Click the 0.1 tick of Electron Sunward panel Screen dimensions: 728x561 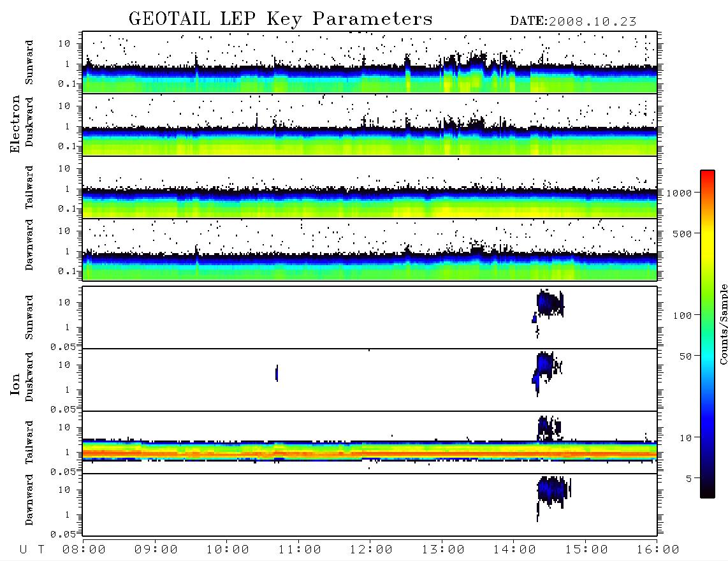pyautogui.click(x=68, y=84)
